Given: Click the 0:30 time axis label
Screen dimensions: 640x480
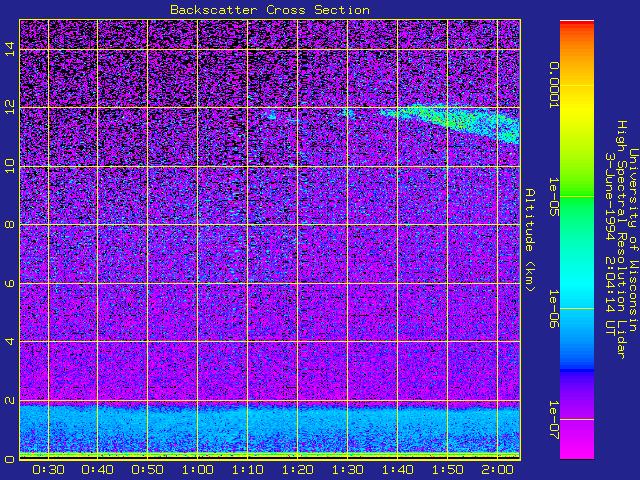Looking at the screenshot, I should 48,470.
